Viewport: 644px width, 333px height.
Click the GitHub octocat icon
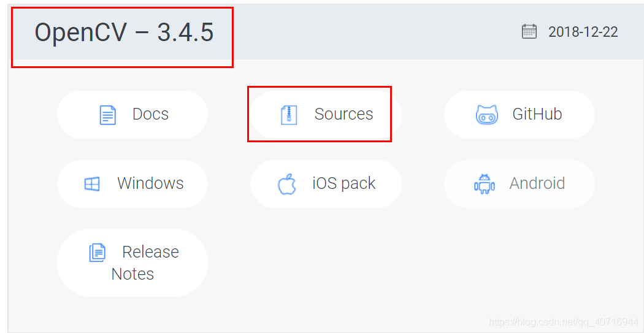point(487,114)
